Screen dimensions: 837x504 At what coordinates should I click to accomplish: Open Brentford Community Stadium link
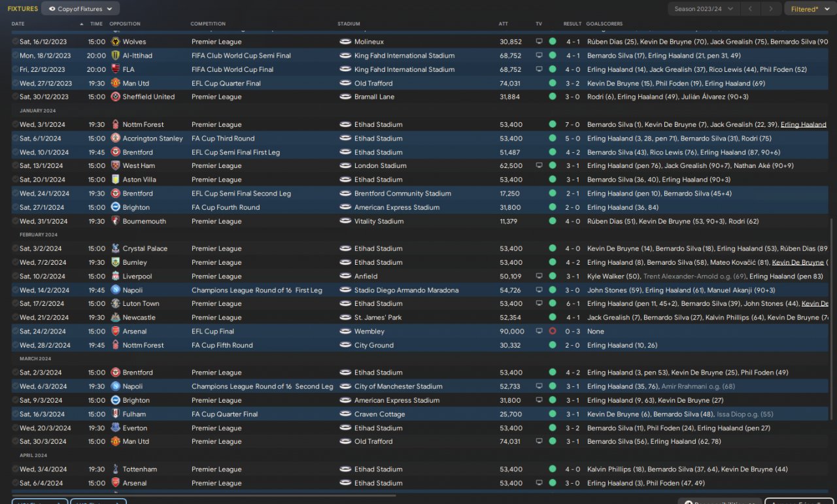click(403, 193)
